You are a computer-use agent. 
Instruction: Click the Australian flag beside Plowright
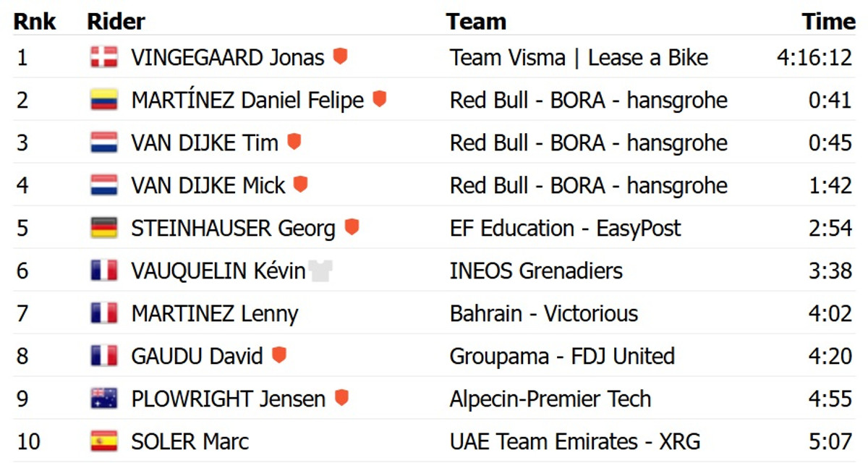pos(104,399)
